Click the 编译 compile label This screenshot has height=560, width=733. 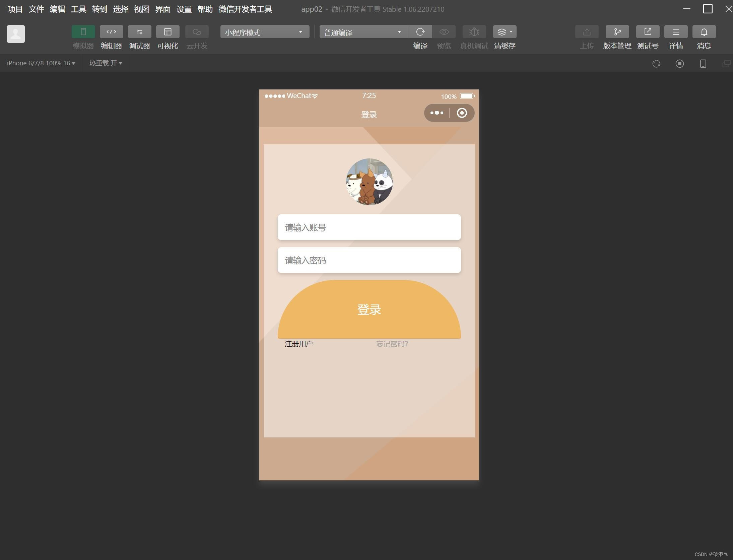coord(420,46)
